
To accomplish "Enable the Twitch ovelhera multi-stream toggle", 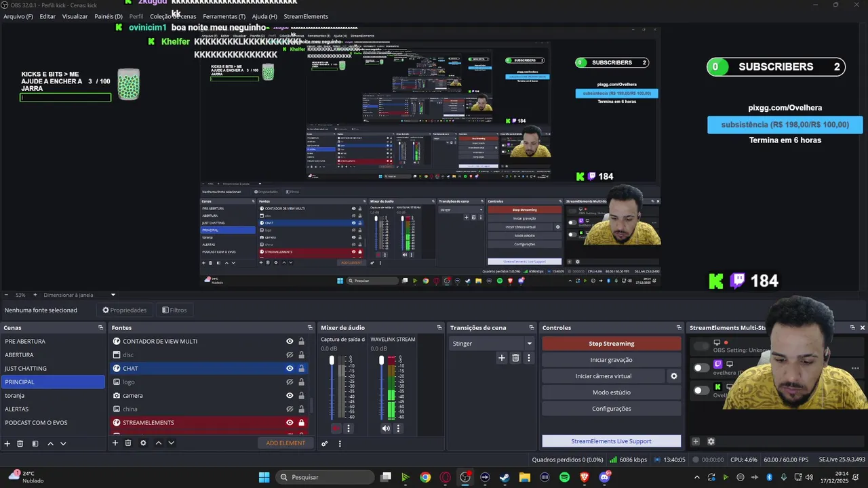I will pos(701,367).
